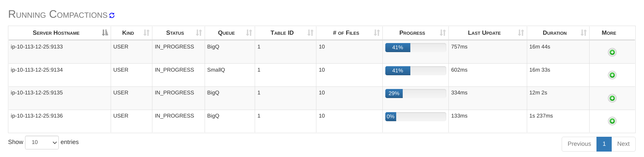Expand details for server ip-10-113-12-25:9135
Image resolution: width=644 pixels, height=157 pixels.
[x=612, y=98]
